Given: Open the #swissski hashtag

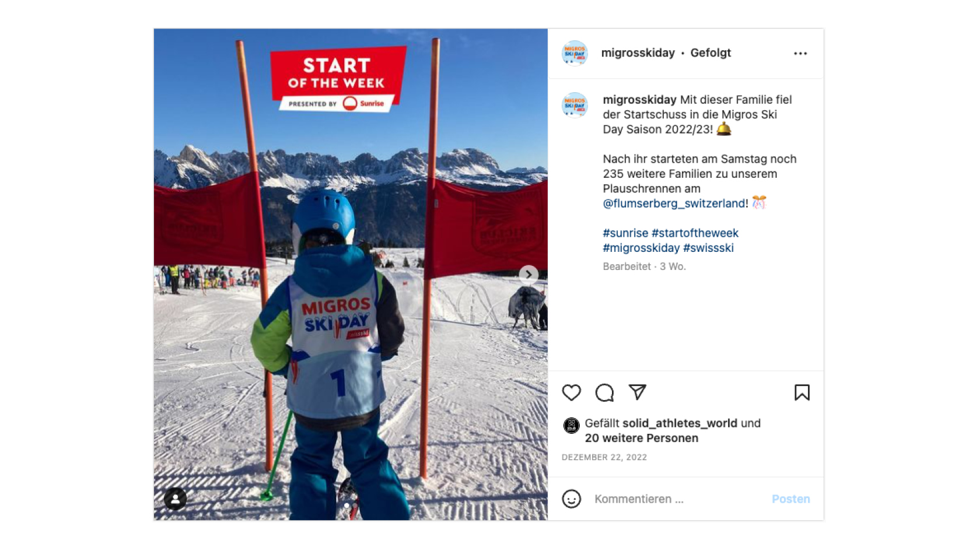Looking at the screenshot, I should pyautogui.click(x=708, y=248).
